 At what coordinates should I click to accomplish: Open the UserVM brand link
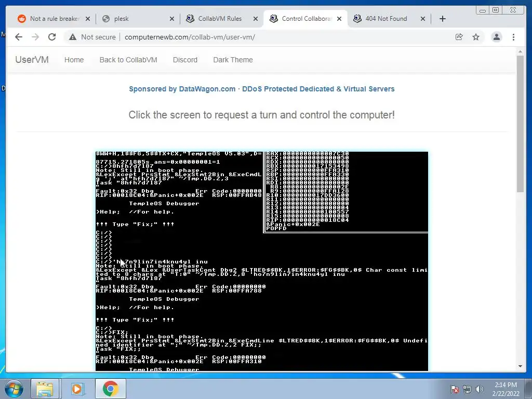32,60
